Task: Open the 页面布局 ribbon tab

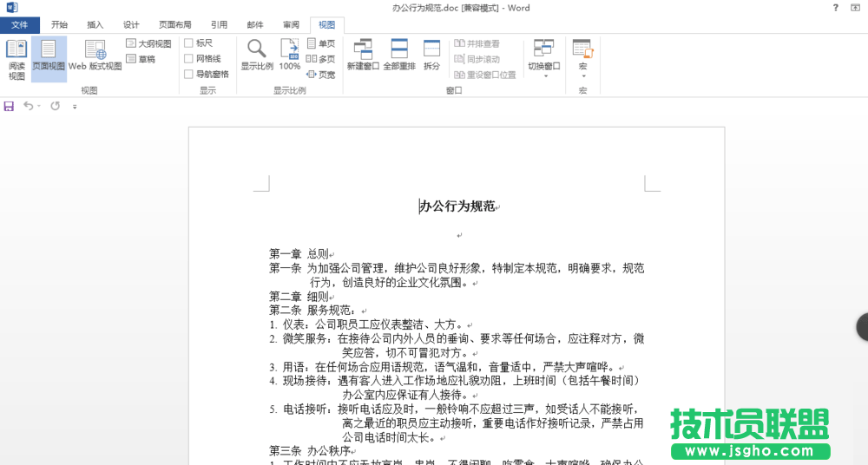Action: tap(174, 25)
